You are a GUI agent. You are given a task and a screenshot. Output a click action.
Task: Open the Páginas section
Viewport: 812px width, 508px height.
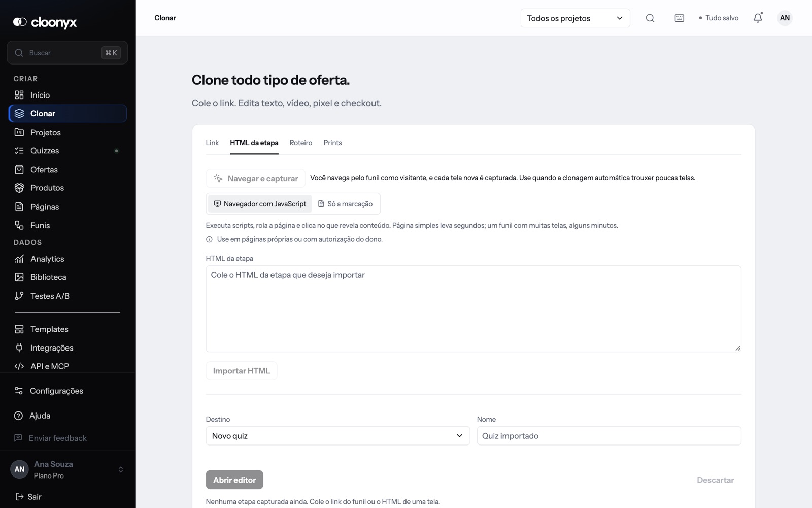(x=67, y=207)
